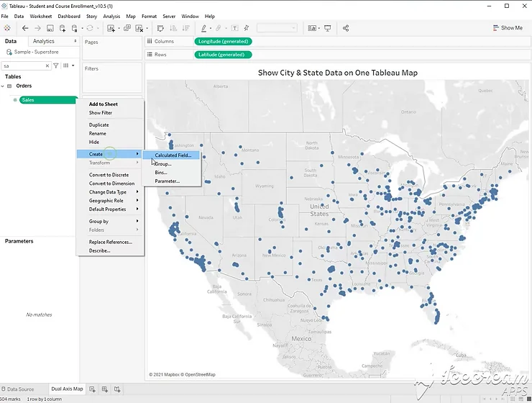Click the Latitude (generated) pill
This screenshot has height=403, width=532.
[223, 55]
